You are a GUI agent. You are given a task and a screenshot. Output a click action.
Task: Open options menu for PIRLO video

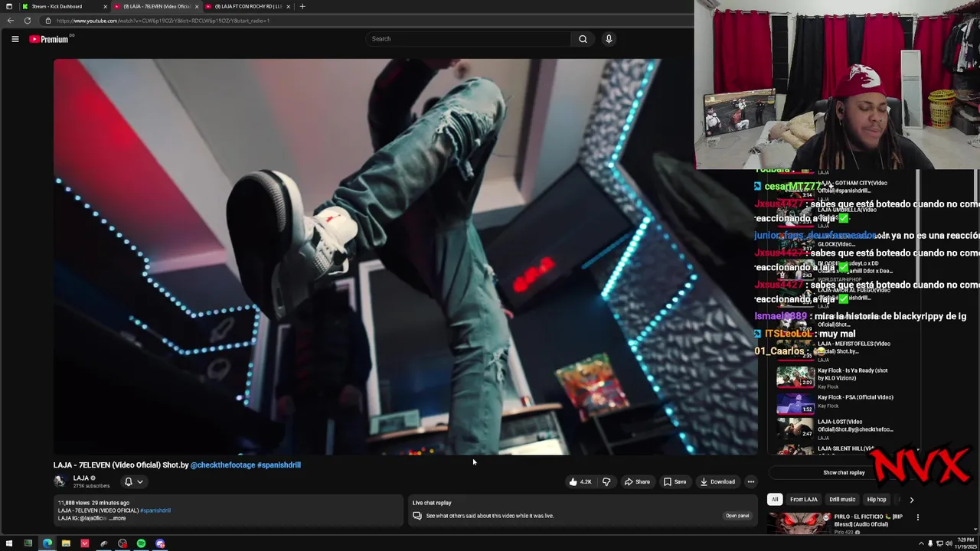pos(918,518)
